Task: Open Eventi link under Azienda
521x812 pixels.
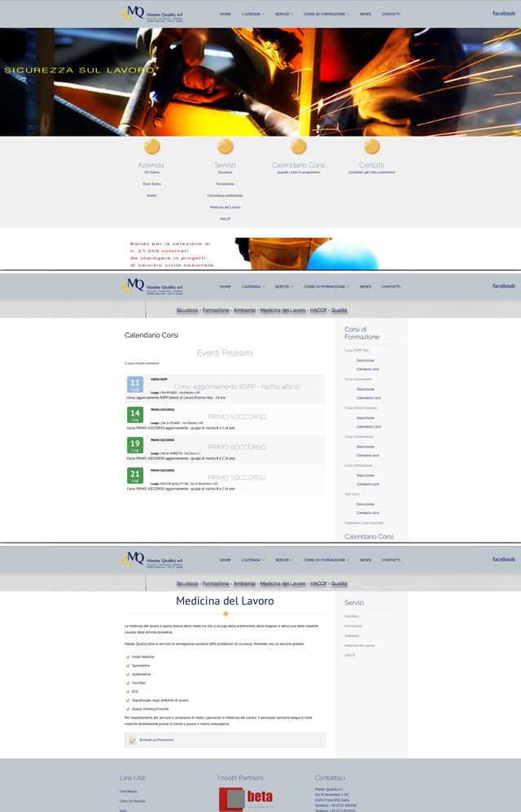Action: pos(151,196)
